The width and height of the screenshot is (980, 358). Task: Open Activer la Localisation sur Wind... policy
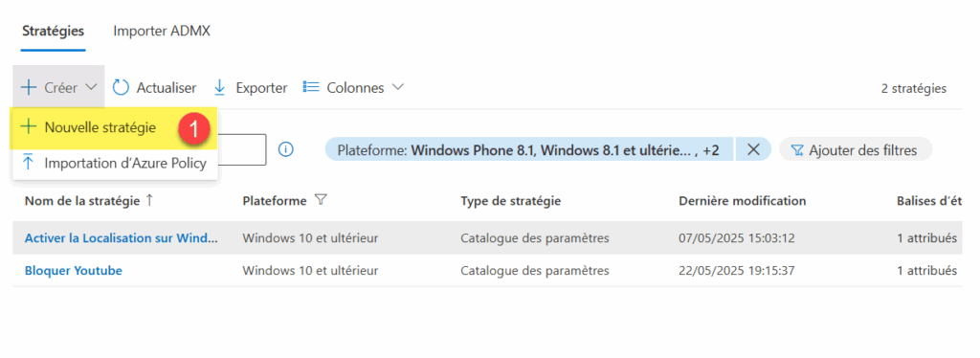(122, 238)
